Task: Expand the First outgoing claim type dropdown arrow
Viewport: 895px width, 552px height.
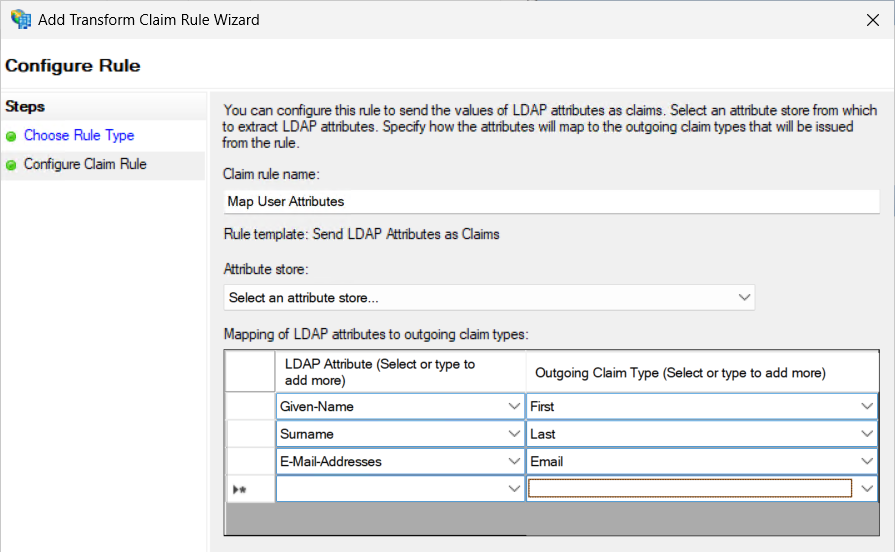Action: click(x=867, y=406)
